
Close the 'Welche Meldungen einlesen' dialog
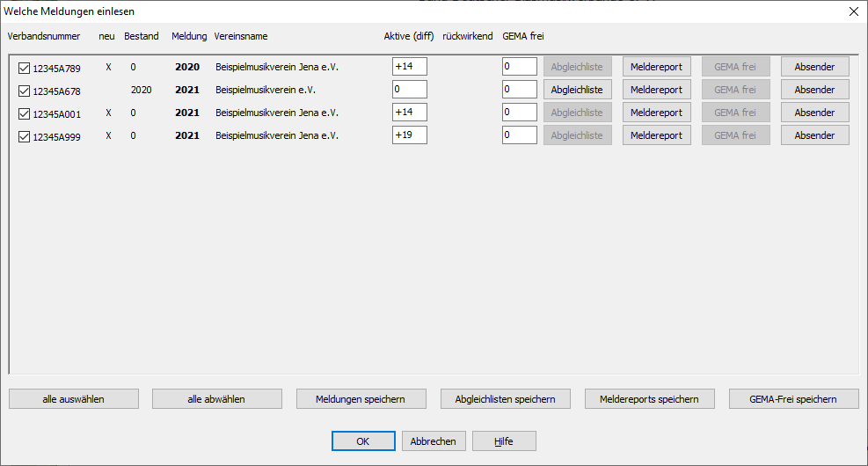[x=853, y=11]
